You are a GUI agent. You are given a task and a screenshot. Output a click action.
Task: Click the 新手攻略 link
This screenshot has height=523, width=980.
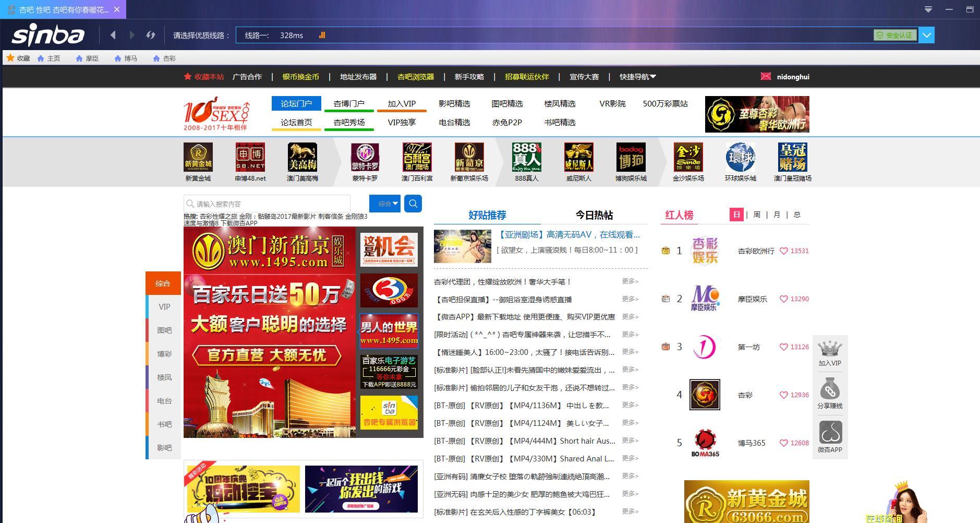[469, 77]
